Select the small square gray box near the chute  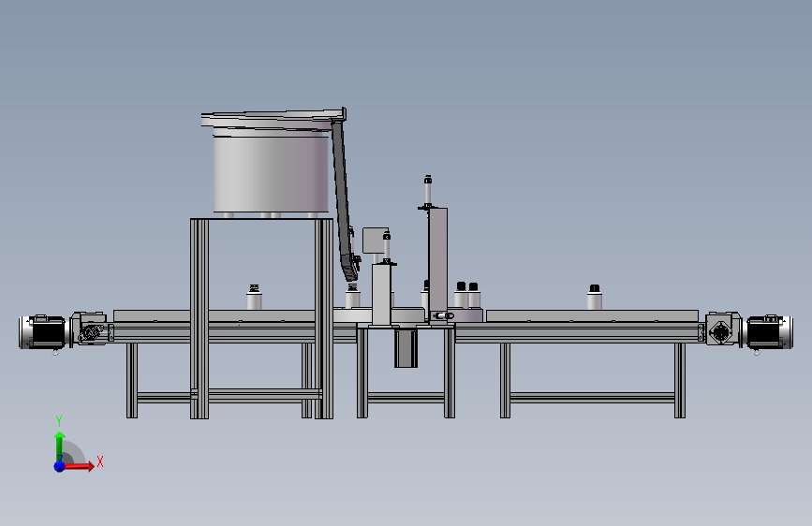376,241
